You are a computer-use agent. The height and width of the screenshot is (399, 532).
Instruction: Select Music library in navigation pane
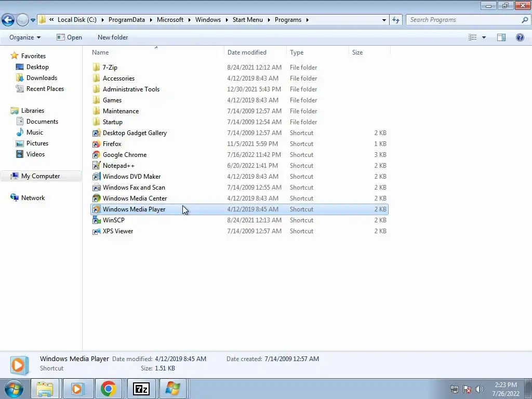(35, 132)
